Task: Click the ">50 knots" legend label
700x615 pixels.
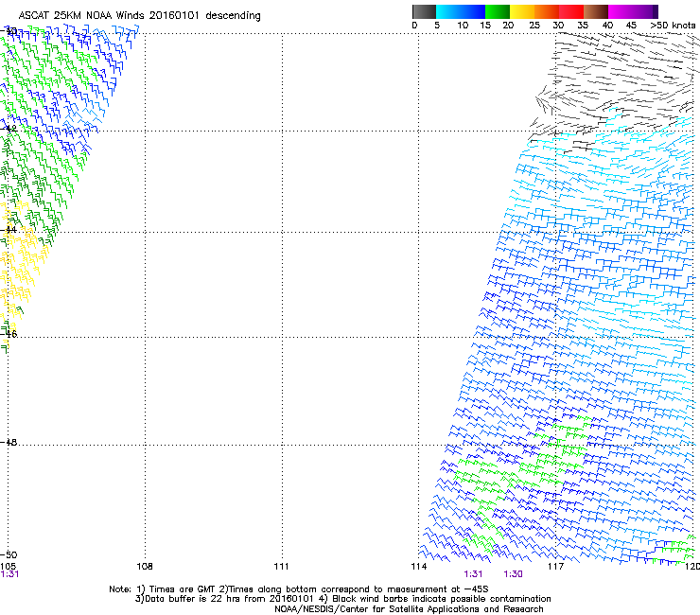Action: click(673, 26)
